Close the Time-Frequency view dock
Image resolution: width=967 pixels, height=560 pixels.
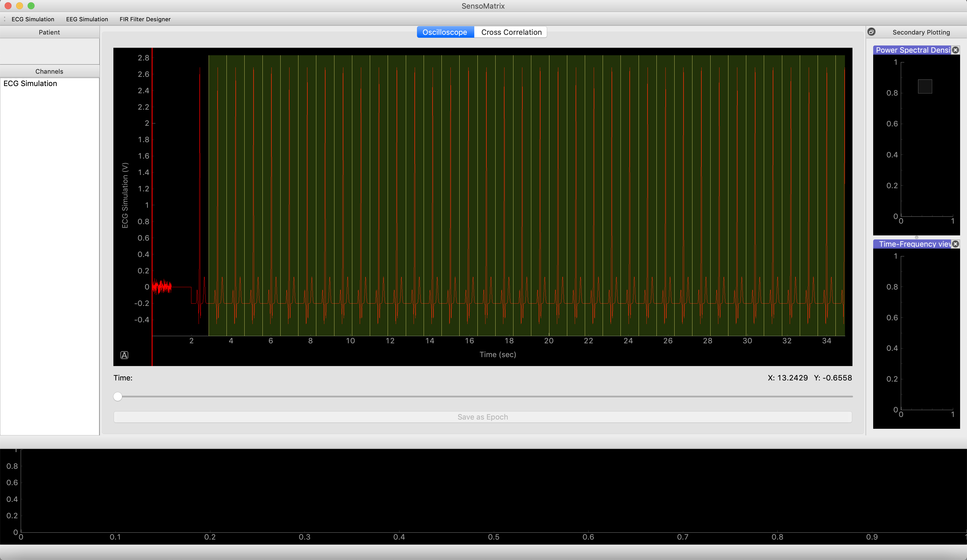[x=955, y=244]
